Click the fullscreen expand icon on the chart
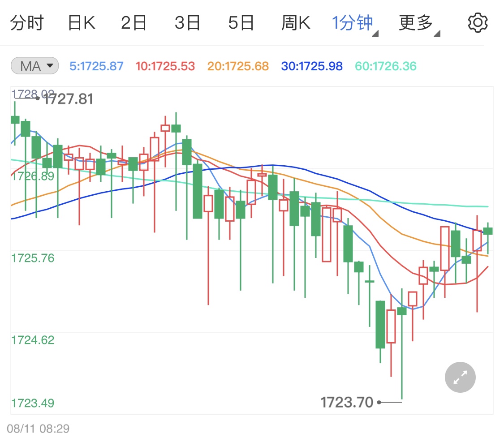Viewport: 504px width, 442px height. 460,377
